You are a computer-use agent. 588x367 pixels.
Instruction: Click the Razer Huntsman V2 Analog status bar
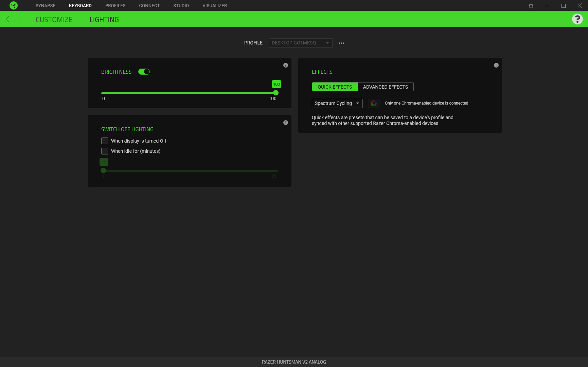[294, 362]
